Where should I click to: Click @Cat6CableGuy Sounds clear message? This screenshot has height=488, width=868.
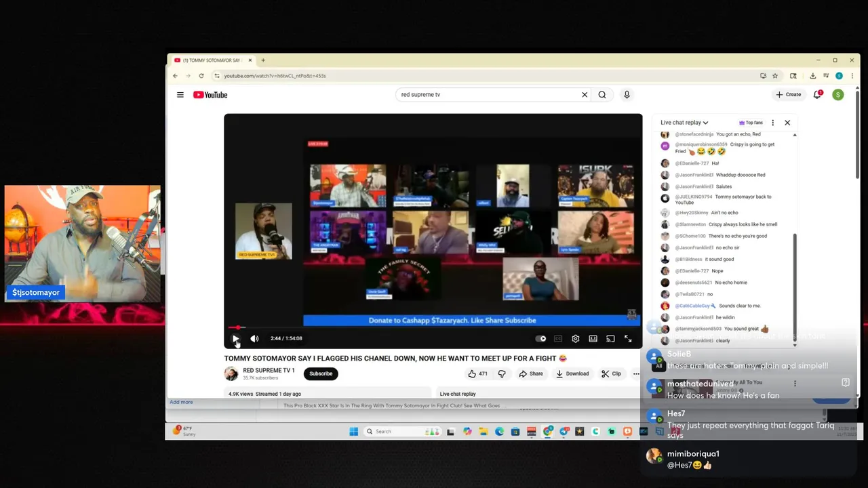(x=711, y=306)
